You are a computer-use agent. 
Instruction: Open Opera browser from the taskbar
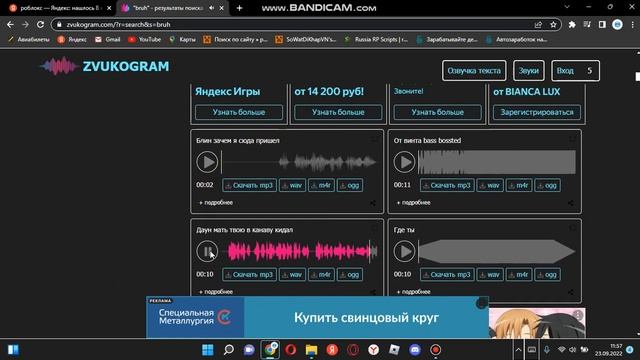(x=291, y=350)
